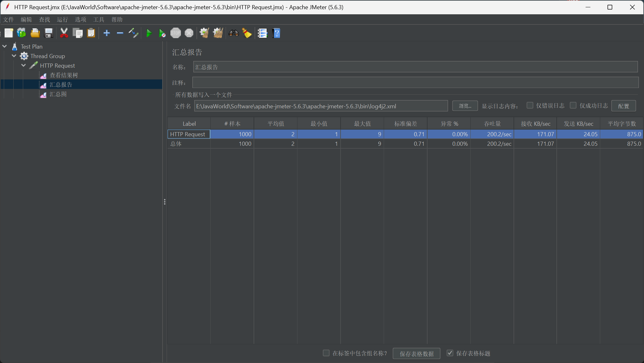Click Start no pauses icon

click(x=162, y=33)
